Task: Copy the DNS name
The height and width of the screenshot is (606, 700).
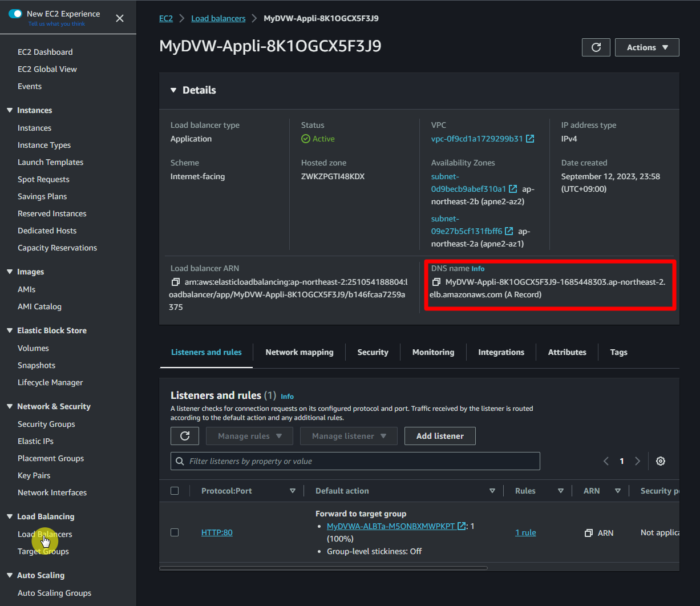Action: point(436,282)
